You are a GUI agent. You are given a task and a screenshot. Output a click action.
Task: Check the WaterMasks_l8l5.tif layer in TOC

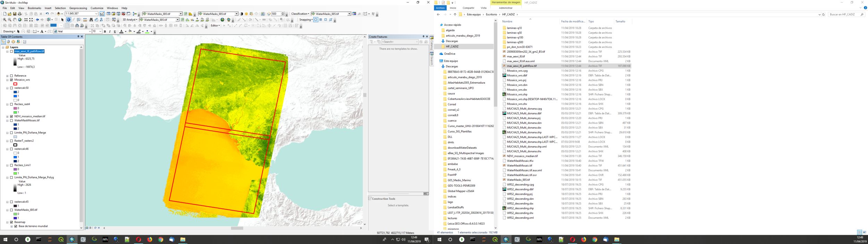11,210
